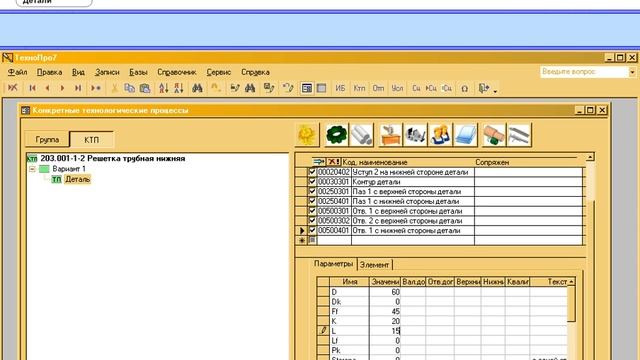640x360 pixels.
Task: Collapse the Вариант 1 tree node
Action: tap(32, 169)
